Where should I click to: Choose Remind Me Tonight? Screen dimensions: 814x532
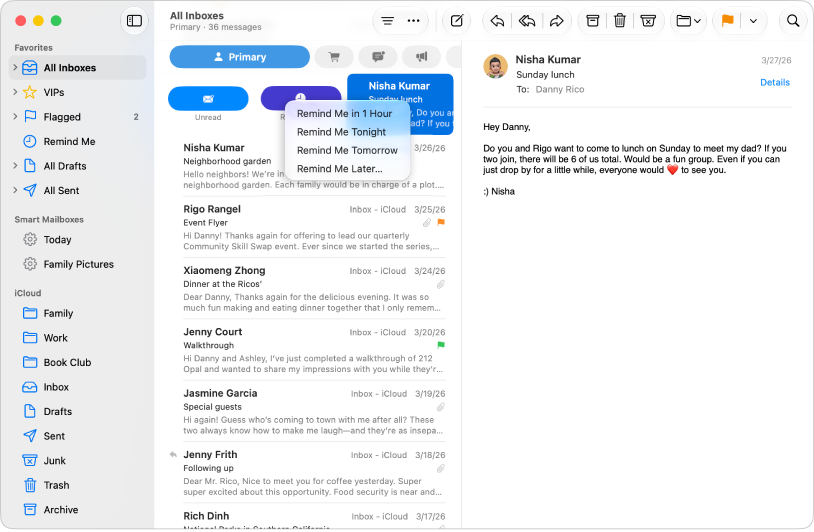tap(341, 132)
